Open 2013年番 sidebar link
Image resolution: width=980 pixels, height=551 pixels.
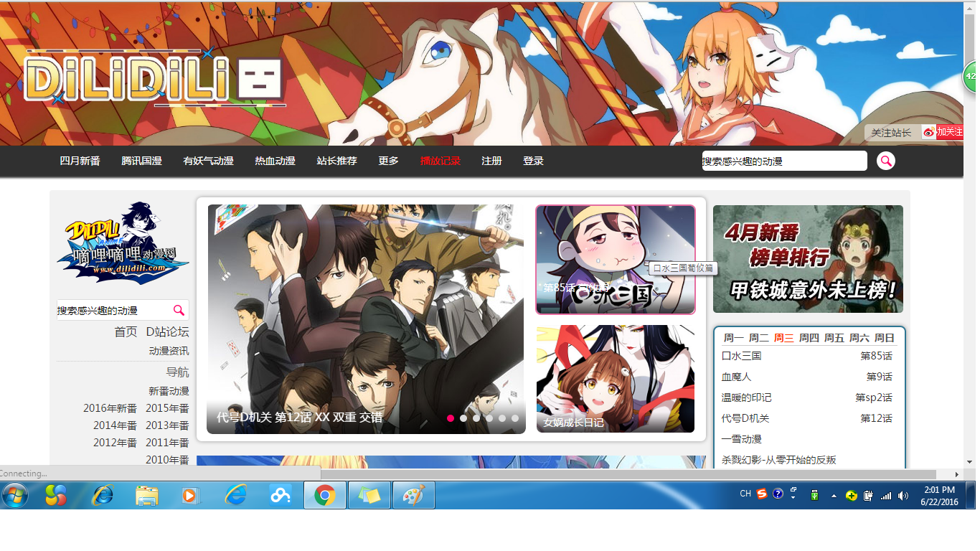(167, 425)
